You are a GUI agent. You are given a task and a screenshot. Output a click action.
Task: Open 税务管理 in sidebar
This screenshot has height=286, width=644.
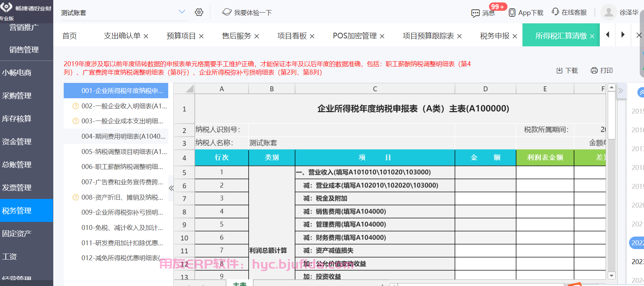26,210
